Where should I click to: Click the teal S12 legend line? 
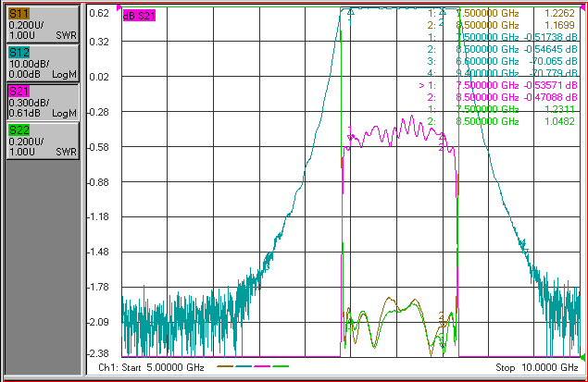tap(244, 366)
